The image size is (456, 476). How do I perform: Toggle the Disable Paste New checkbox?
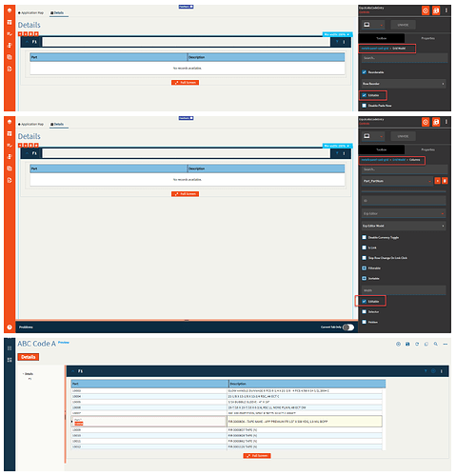365,106
